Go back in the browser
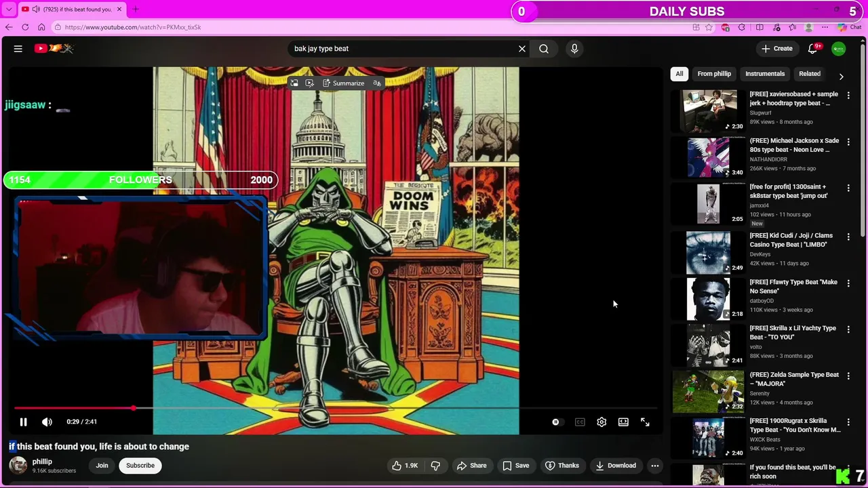868x488 pixels. click(9, 27)
